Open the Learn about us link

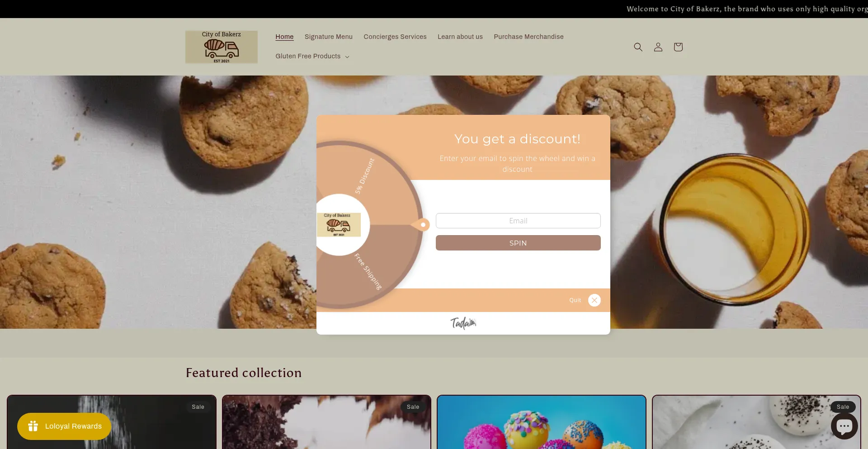click(x=460, y=37)
